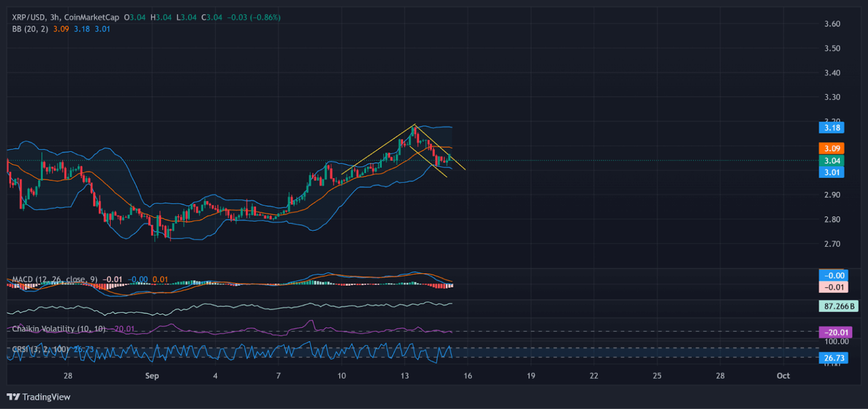Image resolution: width=868 pixels, height=409 pixels.
Task: Click the 87.266B volume value tag
Action: [x=837, y=306]
